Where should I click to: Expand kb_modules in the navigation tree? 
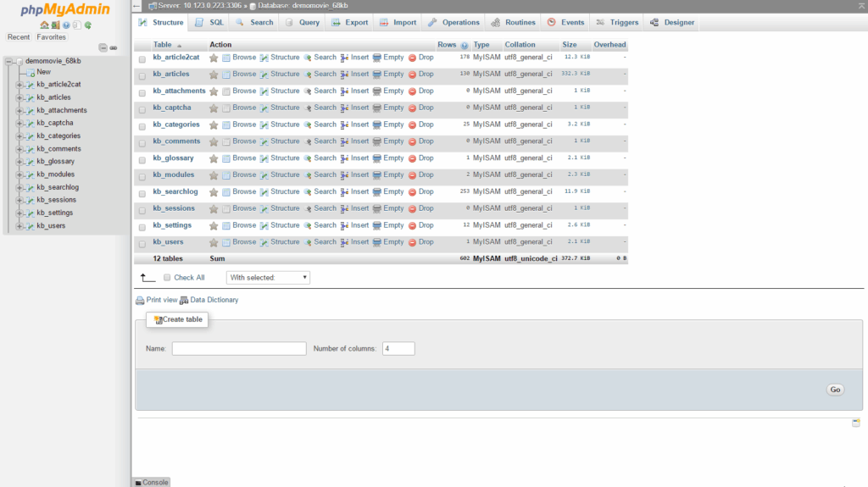pyautogui.click(x=19, y=174)
